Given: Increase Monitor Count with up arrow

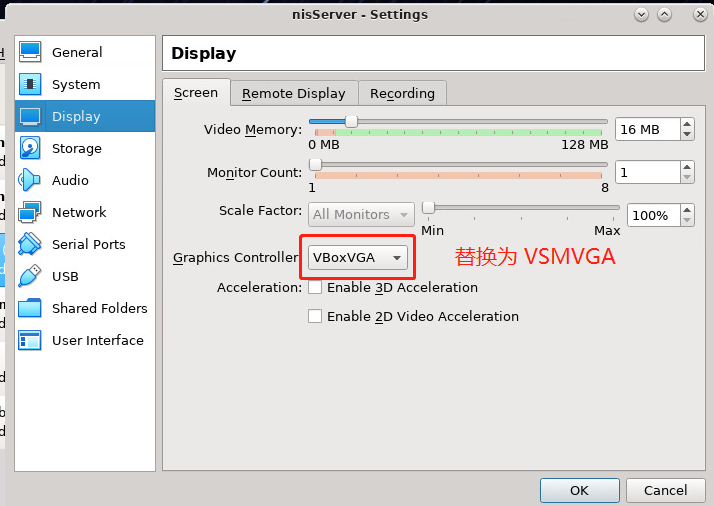Looking at the screenshot, I should tap(687, 167).
